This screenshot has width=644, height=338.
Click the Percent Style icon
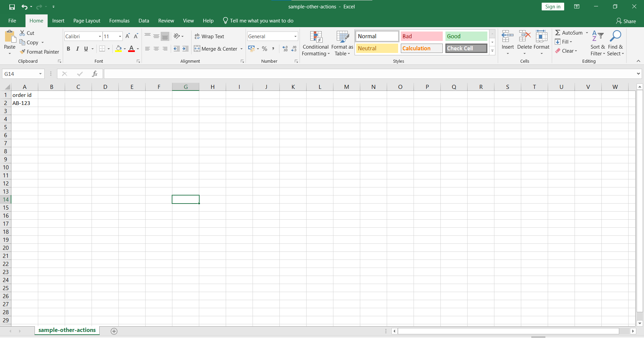(265, 49)
